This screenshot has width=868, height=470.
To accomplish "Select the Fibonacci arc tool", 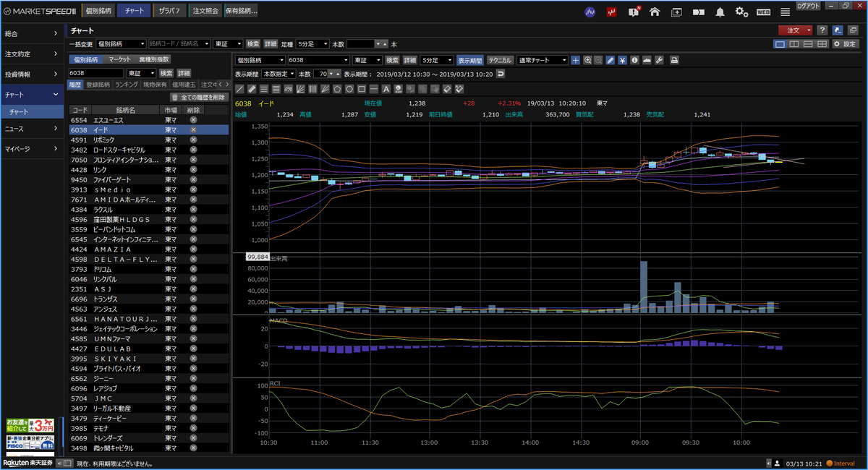I will (289, 90).
